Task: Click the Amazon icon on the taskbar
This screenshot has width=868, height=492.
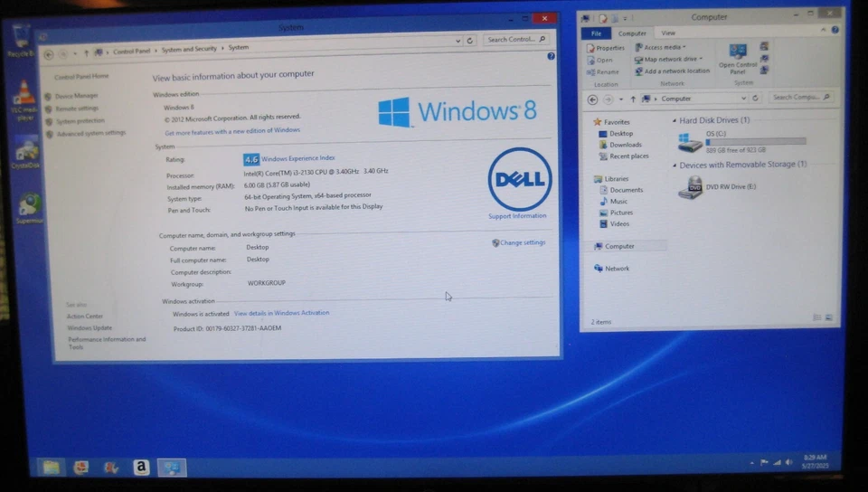Action: tap(141, 468)
